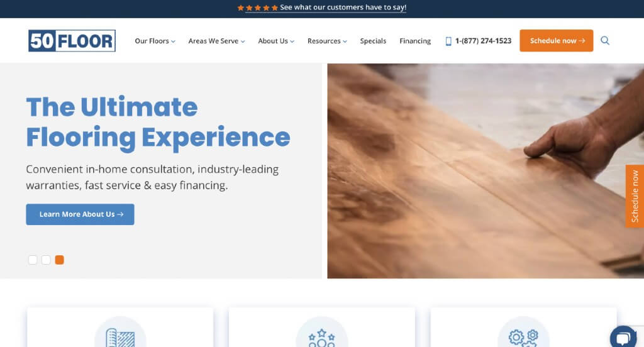Select the starred people card icon
Screen dimensions: 644x347
click(x=321, y=338)
